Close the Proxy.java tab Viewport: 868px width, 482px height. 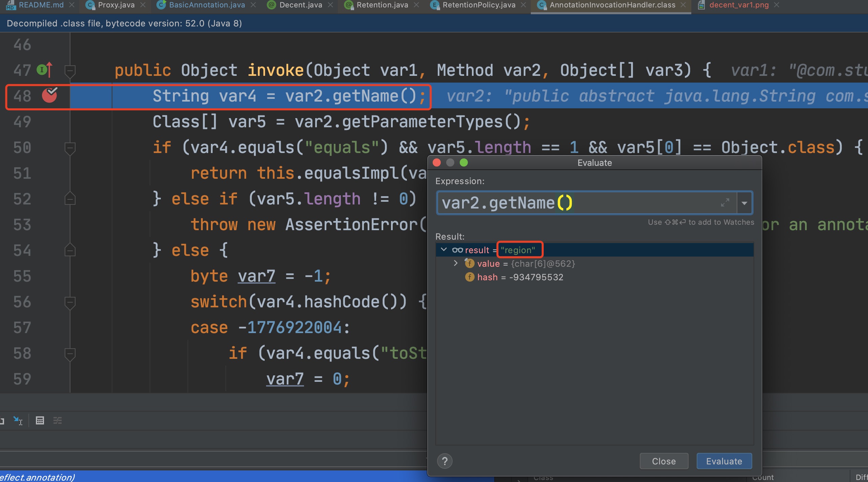(x=143, y=5)
